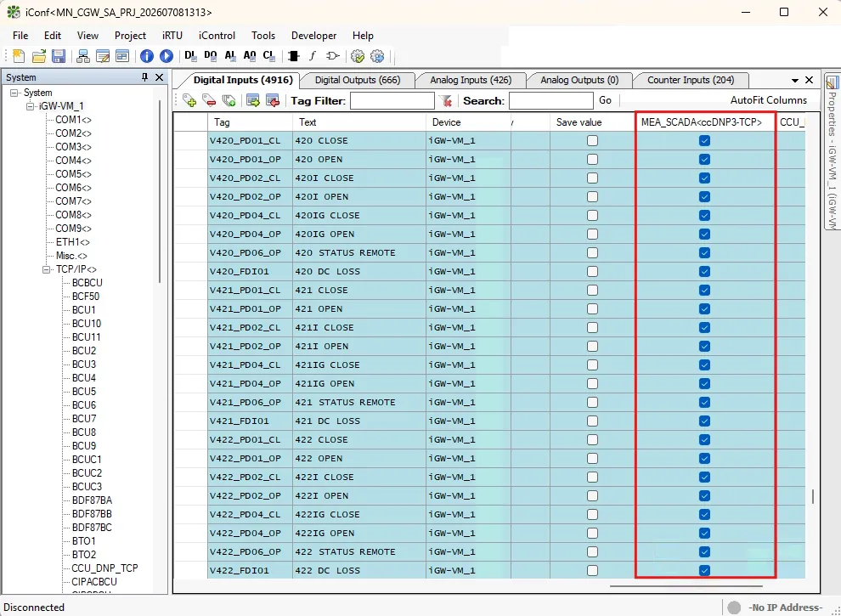This screenshot has width=841, height=616.
Task: Click the logic gate icon in toolbar
Action: (332, 55)
